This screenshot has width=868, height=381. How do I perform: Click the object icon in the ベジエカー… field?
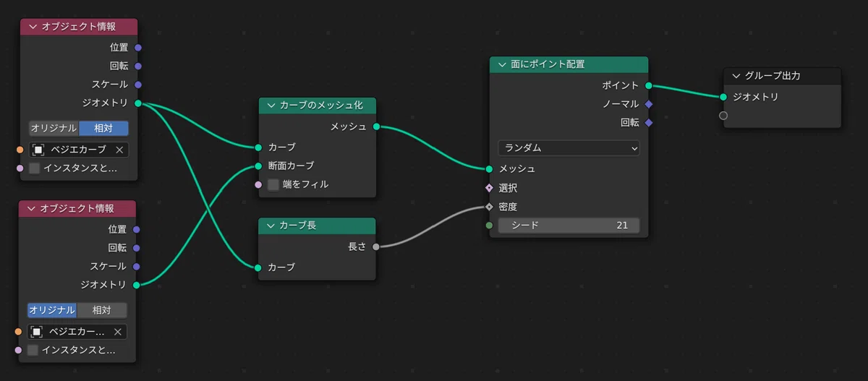point(37,332)
